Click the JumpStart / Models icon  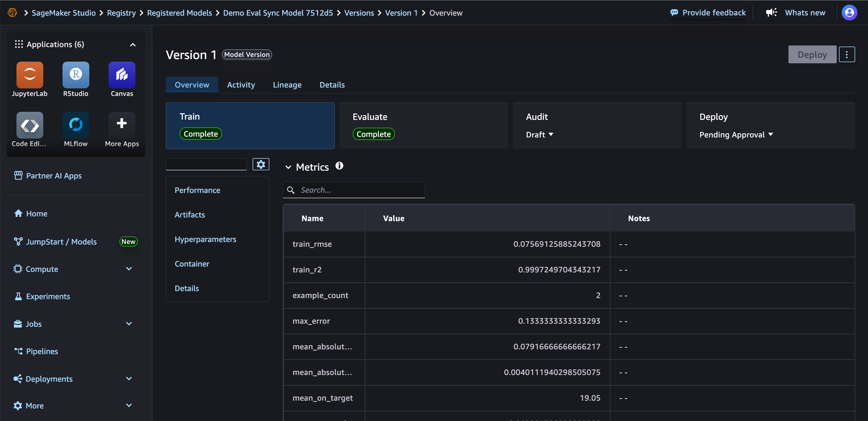point(18,241)
